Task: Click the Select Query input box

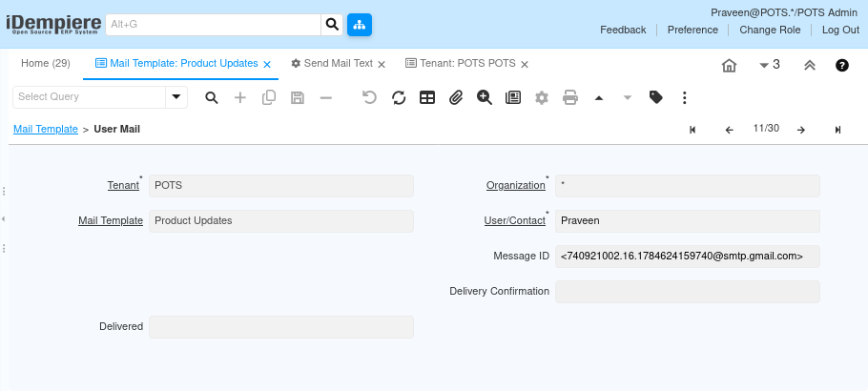Action: [89, 97]
